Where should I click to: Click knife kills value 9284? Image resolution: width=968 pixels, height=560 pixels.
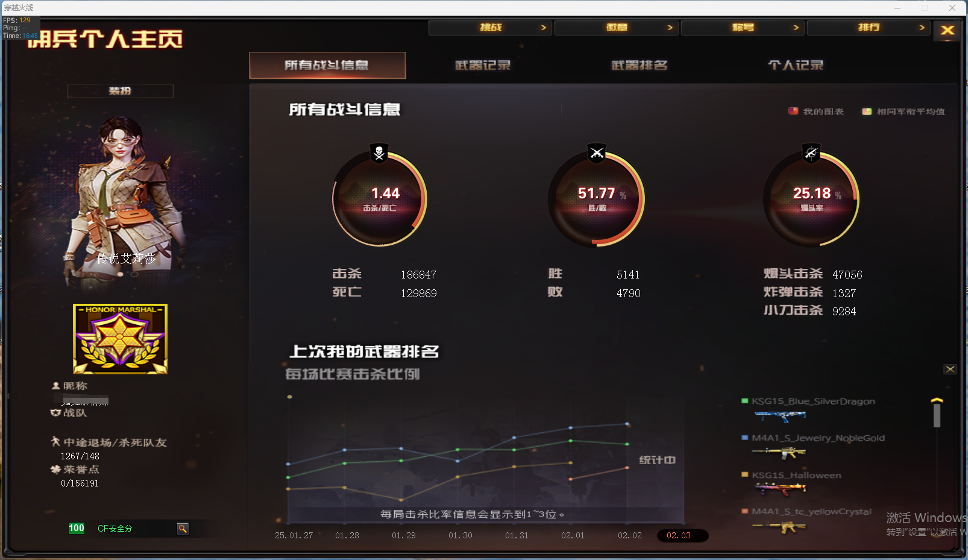tap(844, 312)
